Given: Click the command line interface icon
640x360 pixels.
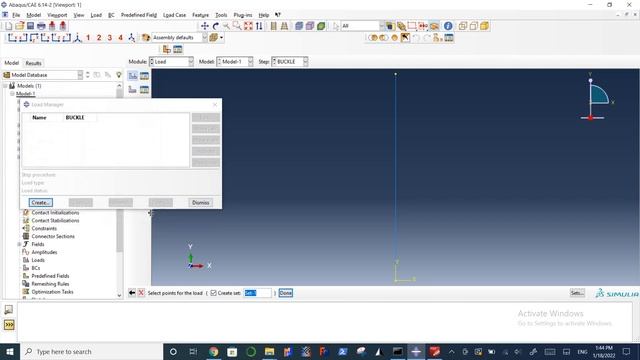Looking at the screenshot, I should point(9,325).
